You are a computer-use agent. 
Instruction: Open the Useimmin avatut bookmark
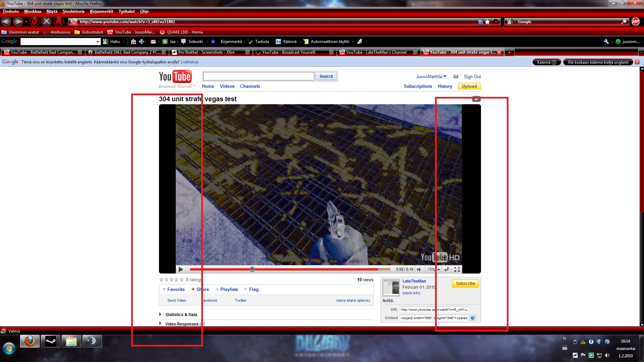(20, 32)
